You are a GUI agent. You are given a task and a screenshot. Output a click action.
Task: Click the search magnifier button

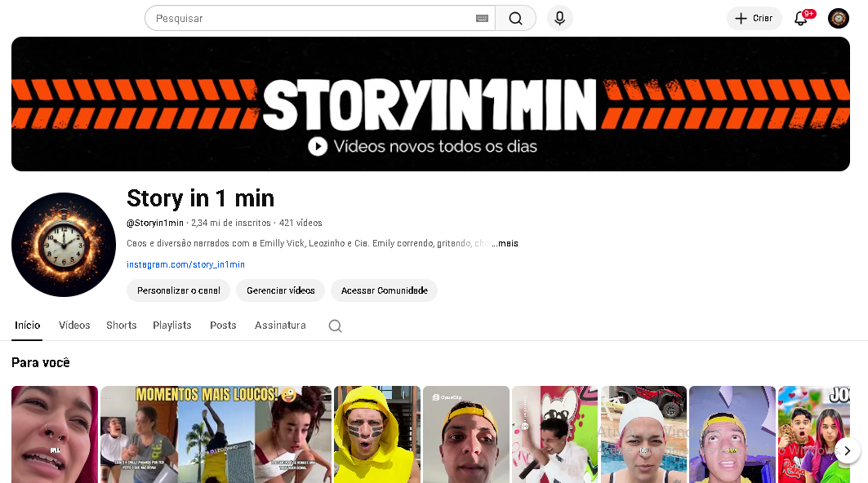click(x=515, y=18)
